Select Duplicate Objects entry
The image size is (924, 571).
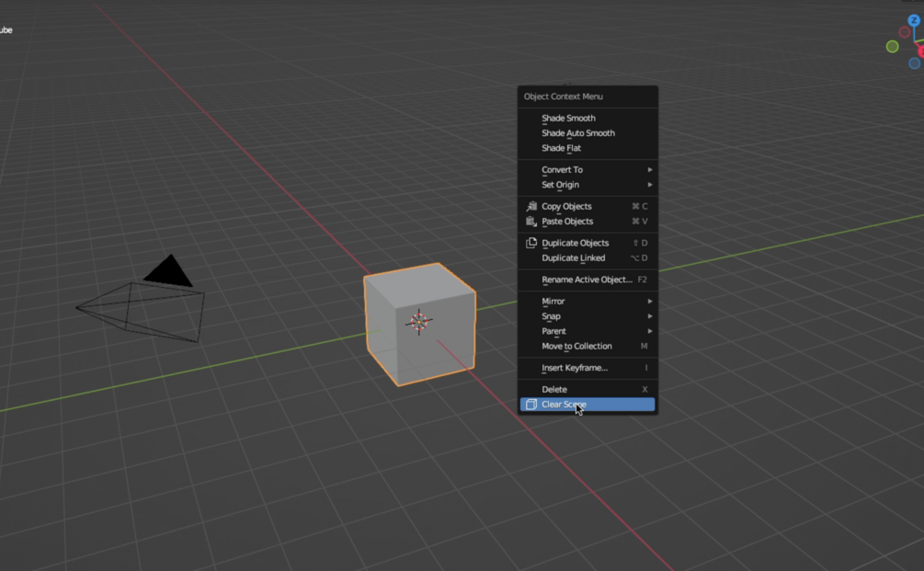[x=587, y=243]
